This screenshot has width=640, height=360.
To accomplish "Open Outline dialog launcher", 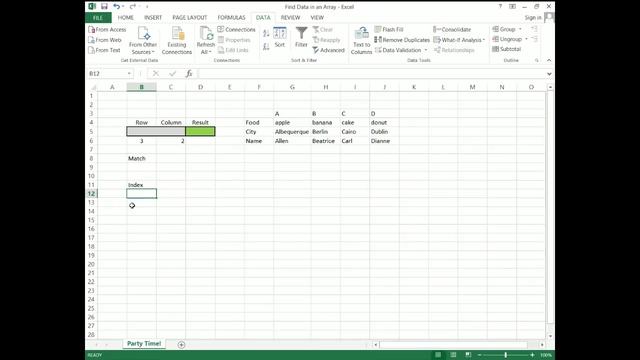I will [537, 60].
